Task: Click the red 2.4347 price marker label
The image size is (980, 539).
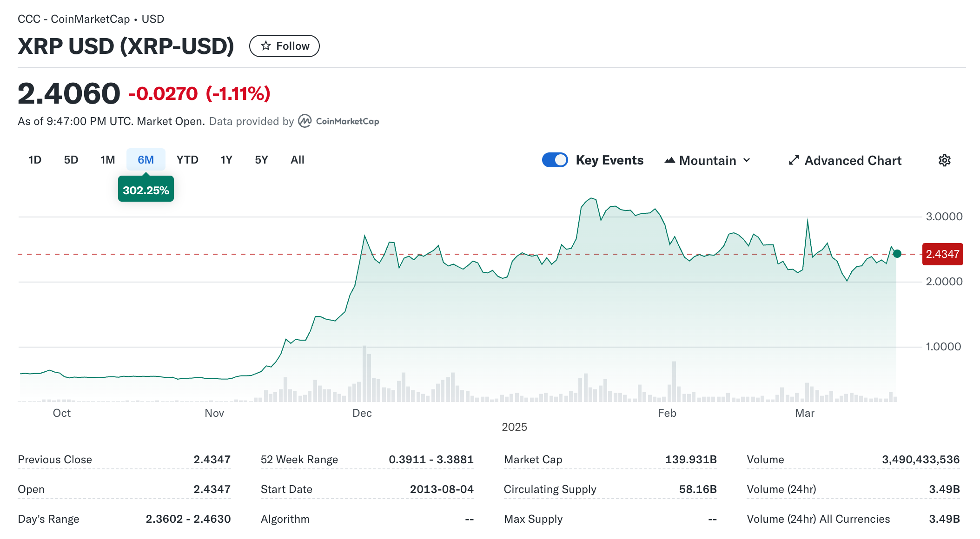Action: tap(942, 254)
